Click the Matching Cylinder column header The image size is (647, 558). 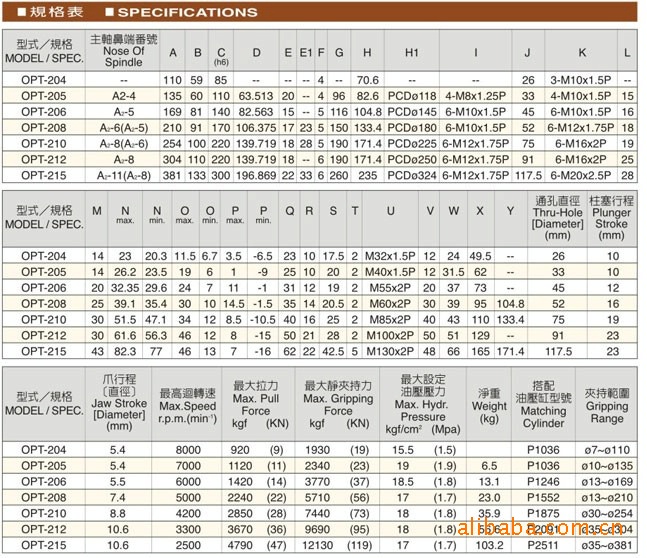[x=542, y=400]
